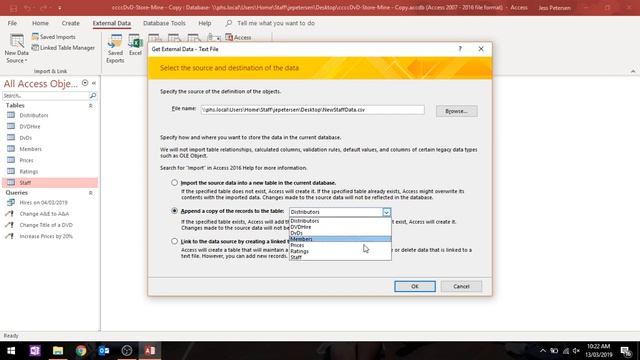Open the help question mark in dialog

460,49
